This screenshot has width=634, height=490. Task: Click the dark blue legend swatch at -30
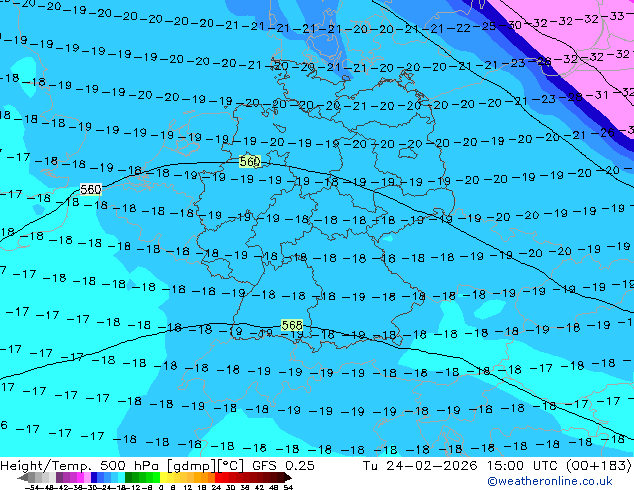tap(94, 477)
